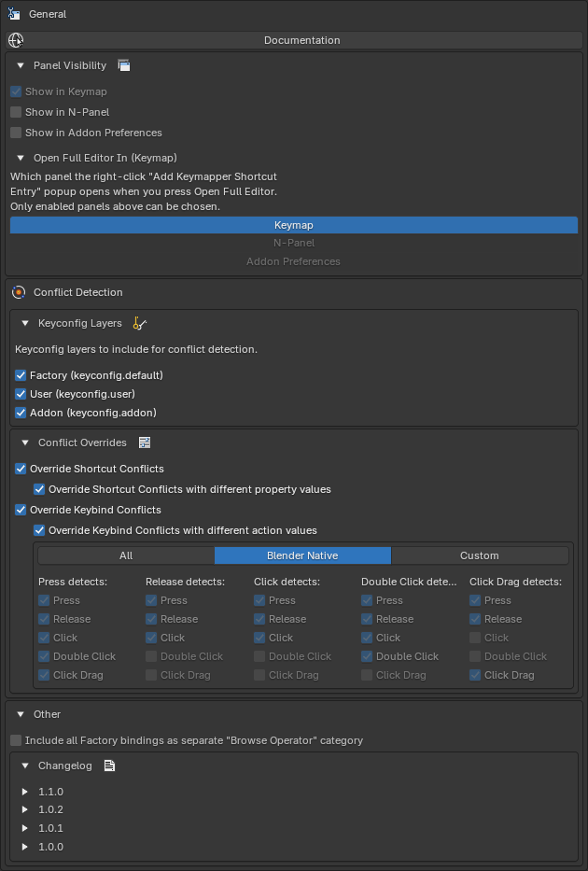Expand changelog version 1.0.0
The width and height of the screenshot is (588, 871).
click(25, 847)
